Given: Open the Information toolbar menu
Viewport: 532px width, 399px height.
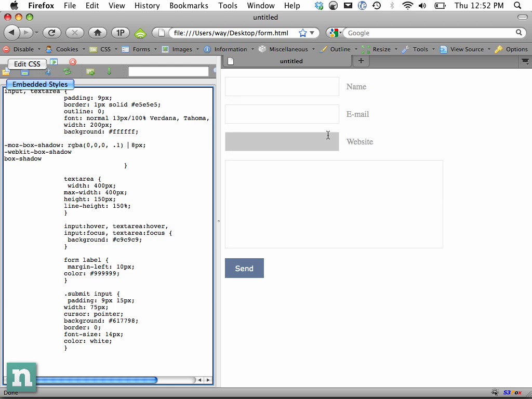Looking at the screenshot, I should (229, 49).
